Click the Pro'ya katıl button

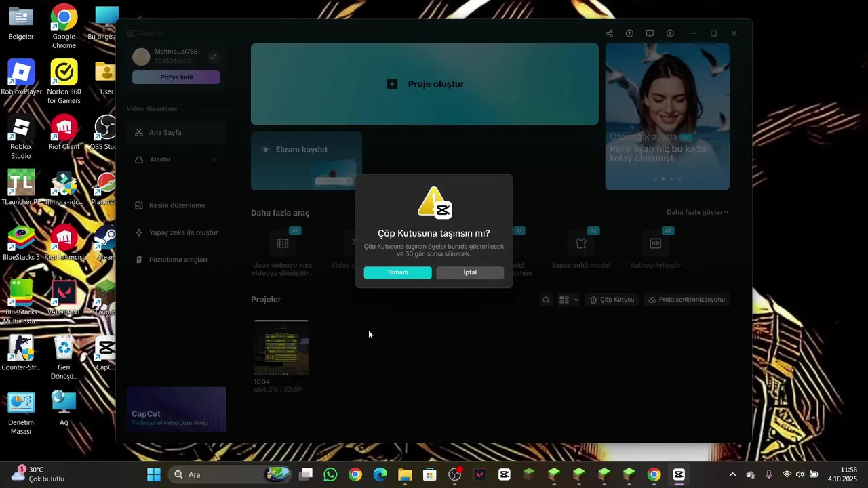click(x=176, y=77)
